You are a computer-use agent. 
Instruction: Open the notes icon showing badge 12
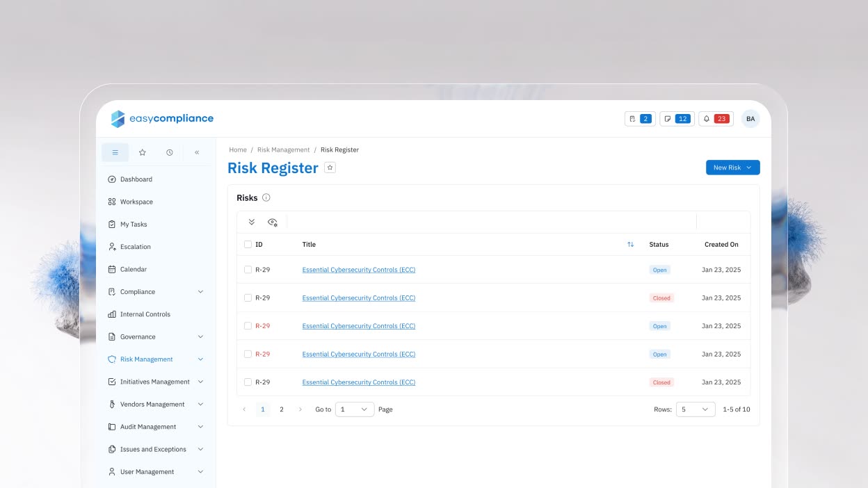[677, 119]
